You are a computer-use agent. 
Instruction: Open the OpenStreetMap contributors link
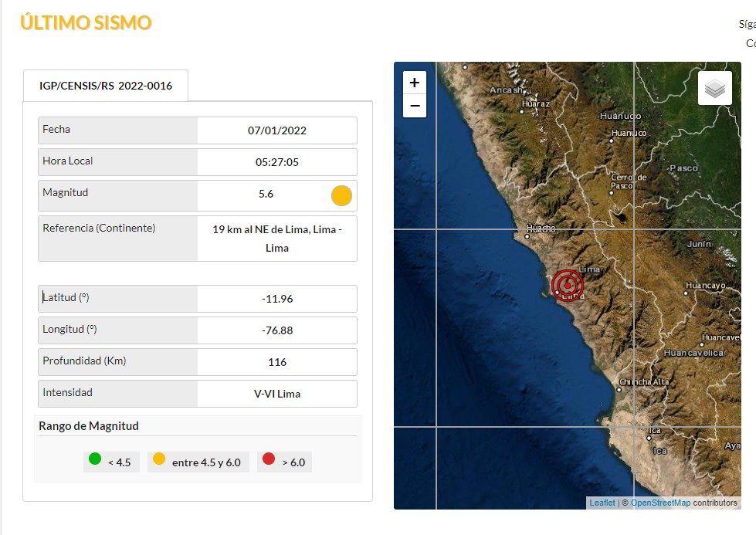(x=660, y=503)
